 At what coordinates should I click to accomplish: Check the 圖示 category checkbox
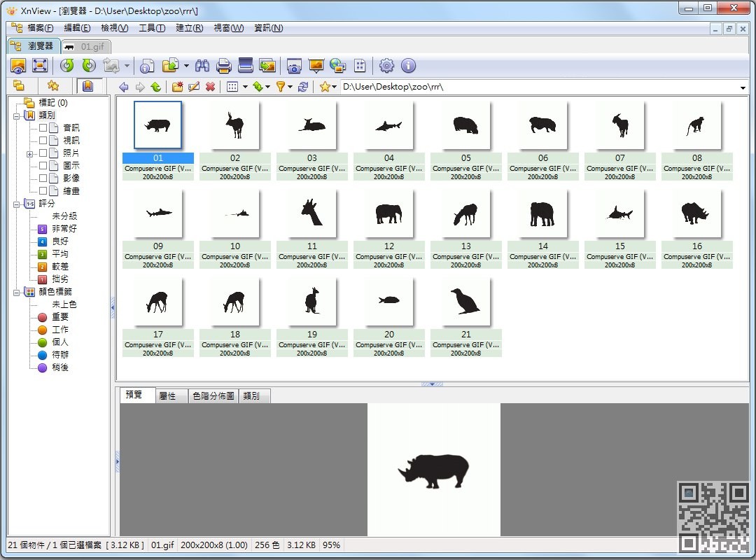coord(43,165)
